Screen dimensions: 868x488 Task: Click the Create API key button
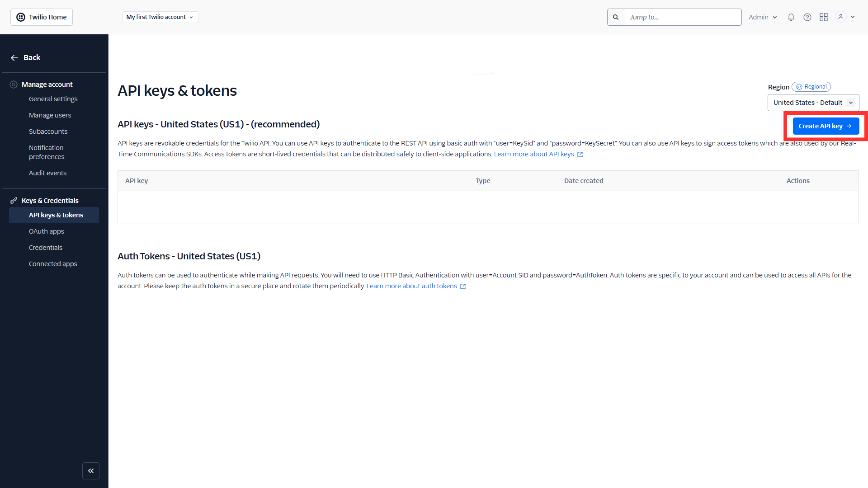point(826,126)
